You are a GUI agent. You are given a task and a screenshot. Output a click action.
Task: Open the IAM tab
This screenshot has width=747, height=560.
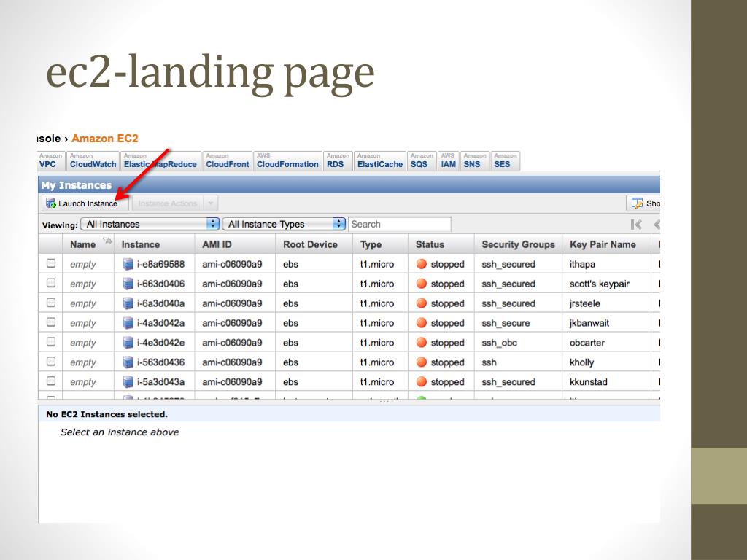click(449, 160)
